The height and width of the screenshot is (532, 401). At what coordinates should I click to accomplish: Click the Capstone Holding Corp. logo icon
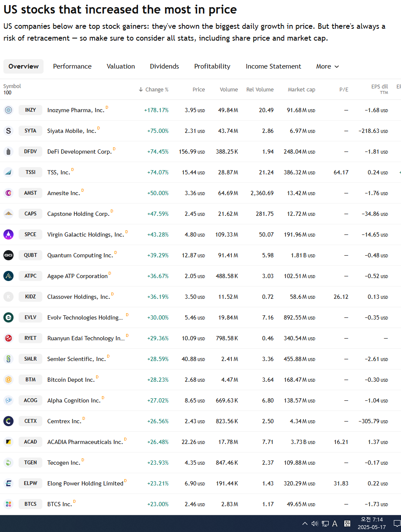(8, 214)
